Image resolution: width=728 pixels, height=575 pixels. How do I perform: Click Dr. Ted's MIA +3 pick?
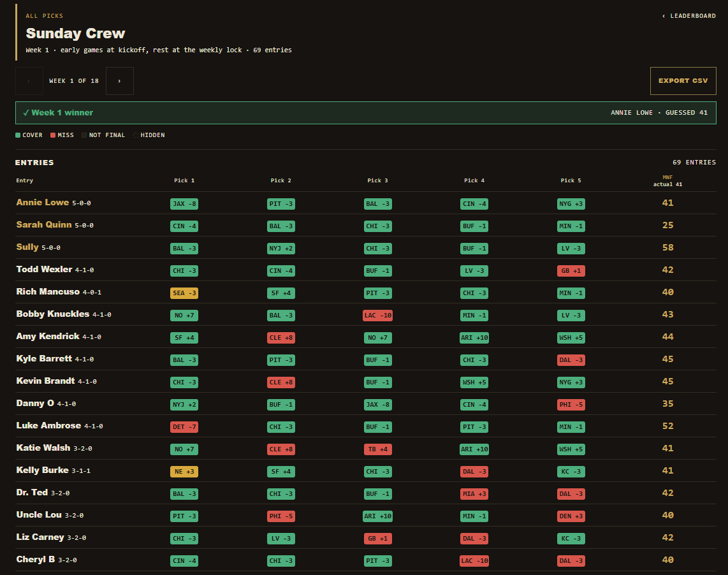coord(474,493)
